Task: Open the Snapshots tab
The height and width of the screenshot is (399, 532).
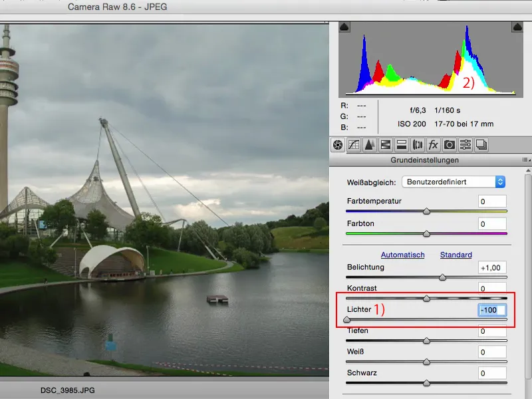Action: tap(481, 145)
